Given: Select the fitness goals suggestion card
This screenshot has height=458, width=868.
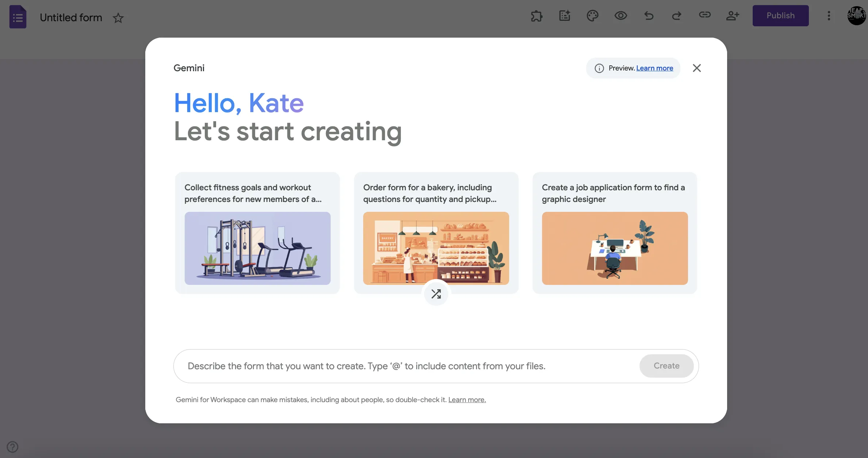Looking at the screenshot, I should click(x=257, y=233).
